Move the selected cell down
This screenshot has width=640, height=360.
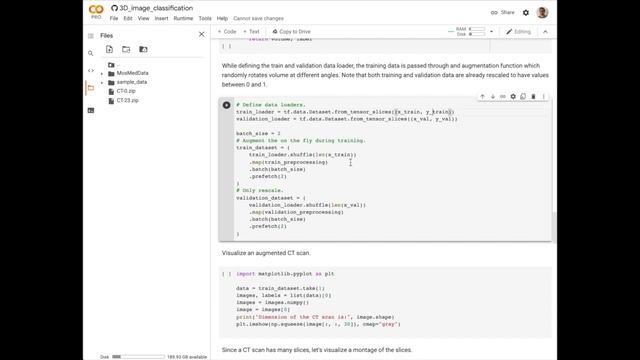coord(493,97)
